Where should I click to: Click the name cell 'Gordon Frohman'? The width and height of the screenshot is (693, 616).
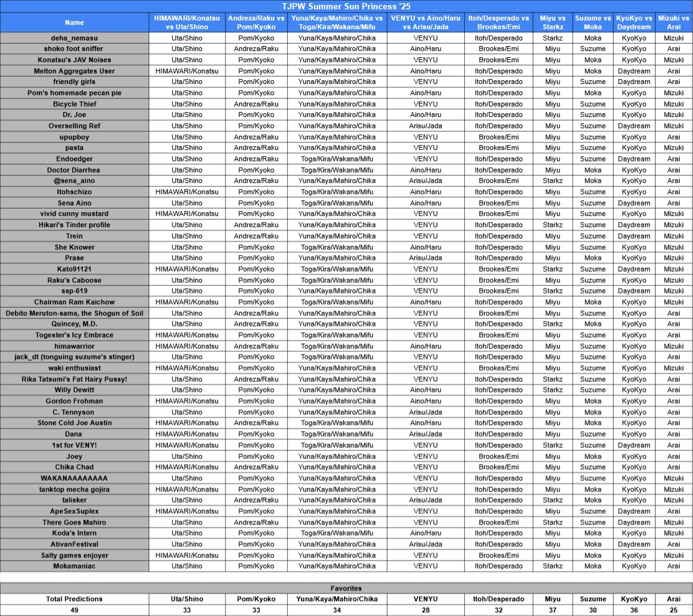74,401
